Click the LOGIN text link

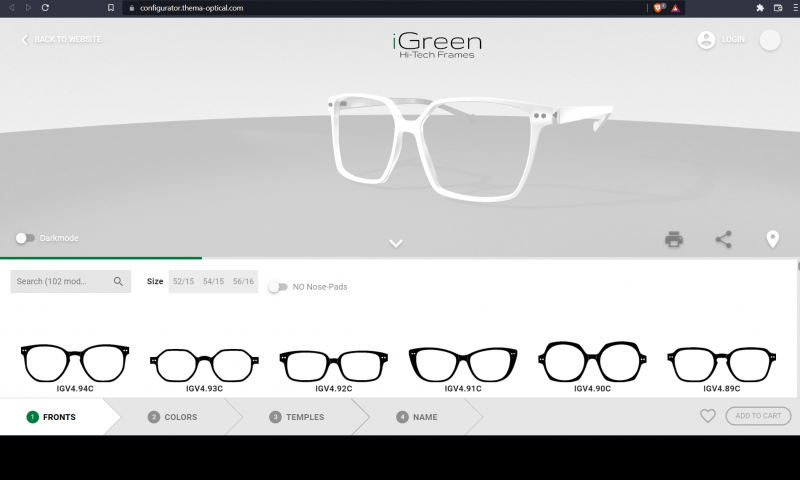pyautogui.click(x=733, y=39)
